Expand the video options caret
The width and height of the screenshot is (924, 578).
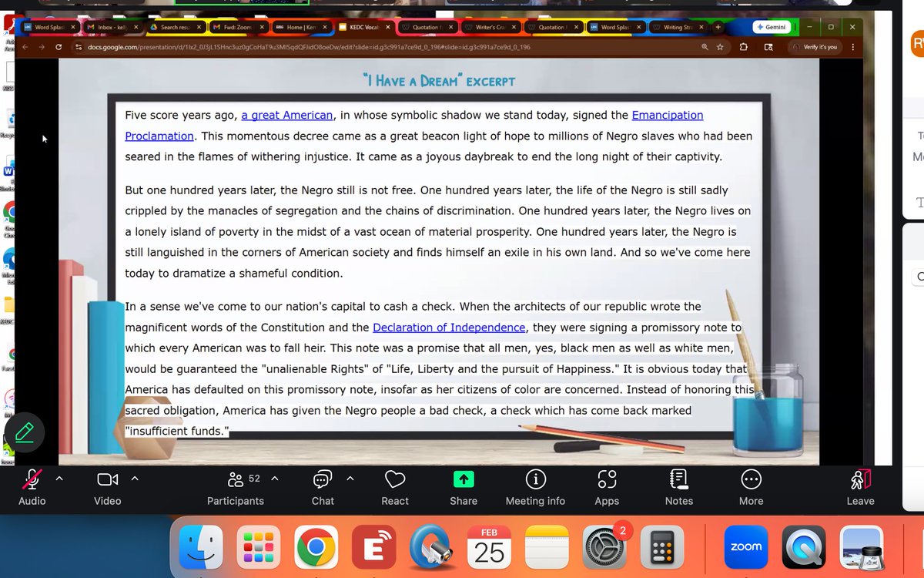[135, 479]
